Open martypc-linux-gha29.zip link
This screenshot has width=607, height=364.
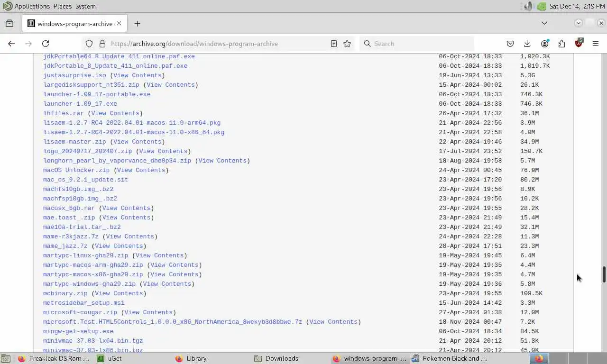coord(85,255)
